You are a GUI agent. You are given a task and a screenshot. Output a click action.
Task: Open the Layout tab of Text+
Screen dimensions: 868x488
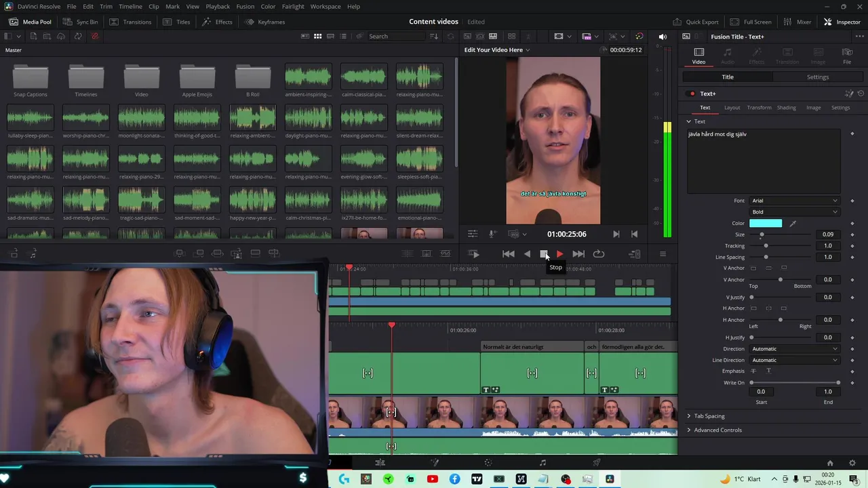pos(732,107)
